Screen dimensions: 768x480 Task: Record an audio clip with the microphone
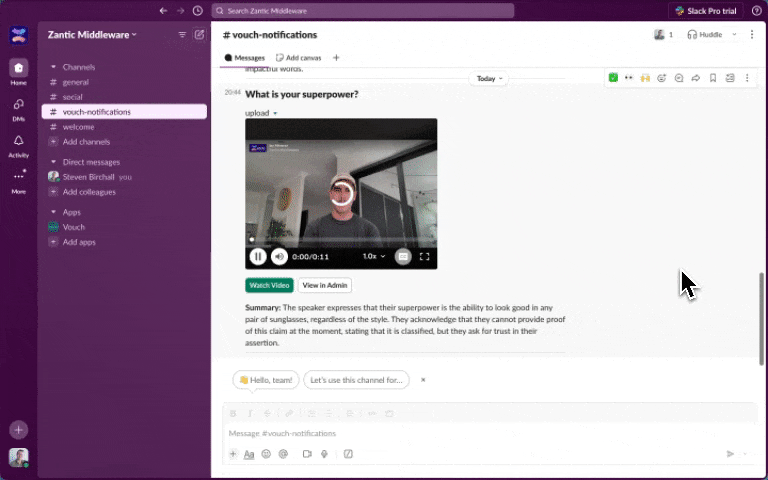click(x=324, y=454)
